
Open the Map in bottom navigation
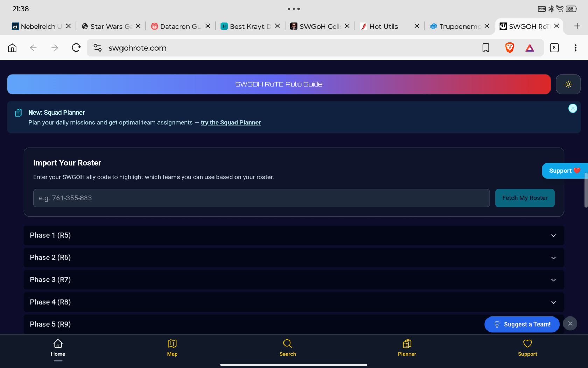pos(172,348)
